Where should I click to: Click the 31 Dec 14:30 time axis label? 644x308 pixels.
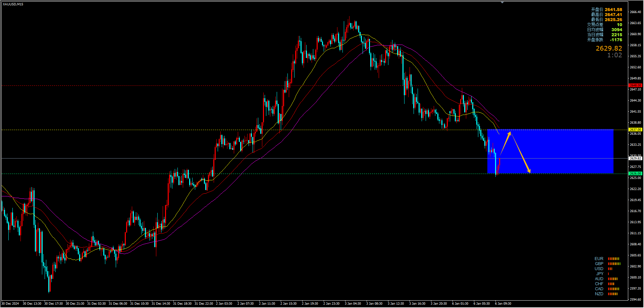(161, 304)
